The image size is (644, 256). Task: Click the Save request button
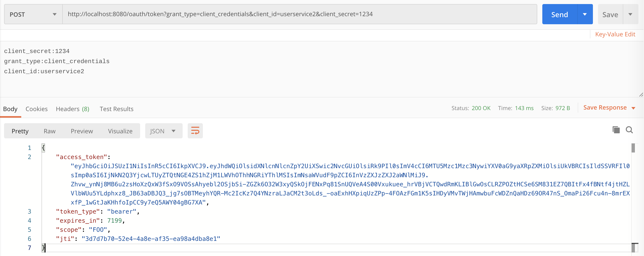click(610, 14)
